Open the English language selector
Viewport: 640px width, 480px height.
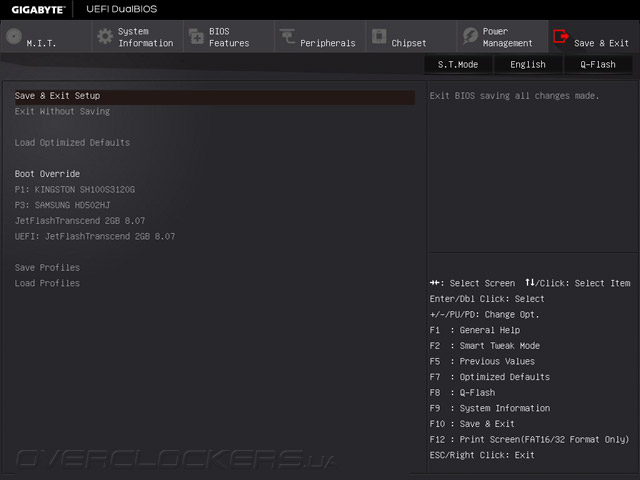click(x=528, y=64)
